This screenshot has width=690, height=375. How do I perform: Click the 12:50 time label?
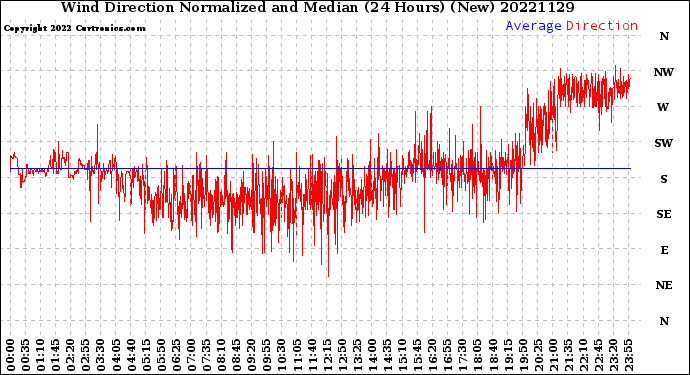(x=342, y=355)
